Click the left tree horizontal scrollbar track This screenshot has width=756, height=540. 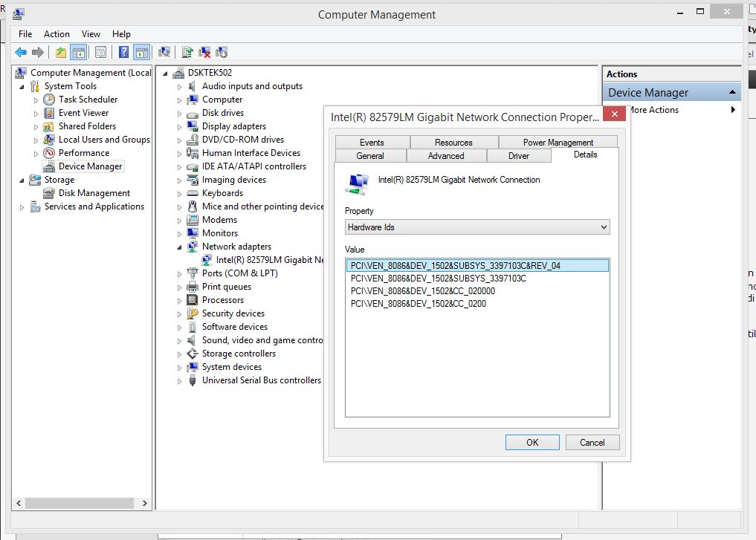(80, 503)
